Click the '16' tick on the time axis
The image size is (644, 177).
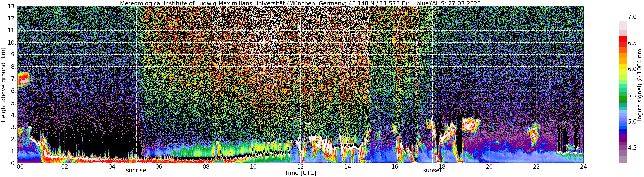(395, 166)
